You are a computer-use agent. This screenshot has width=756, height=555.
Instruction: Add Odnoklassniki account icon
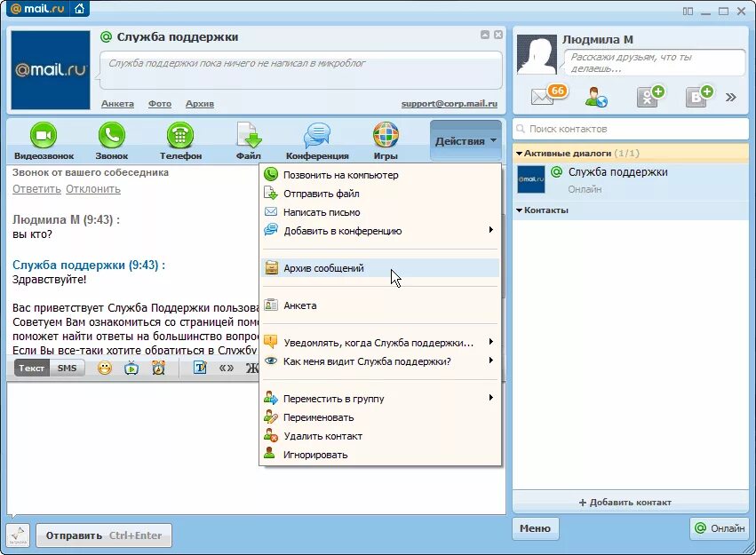(649, 96)
